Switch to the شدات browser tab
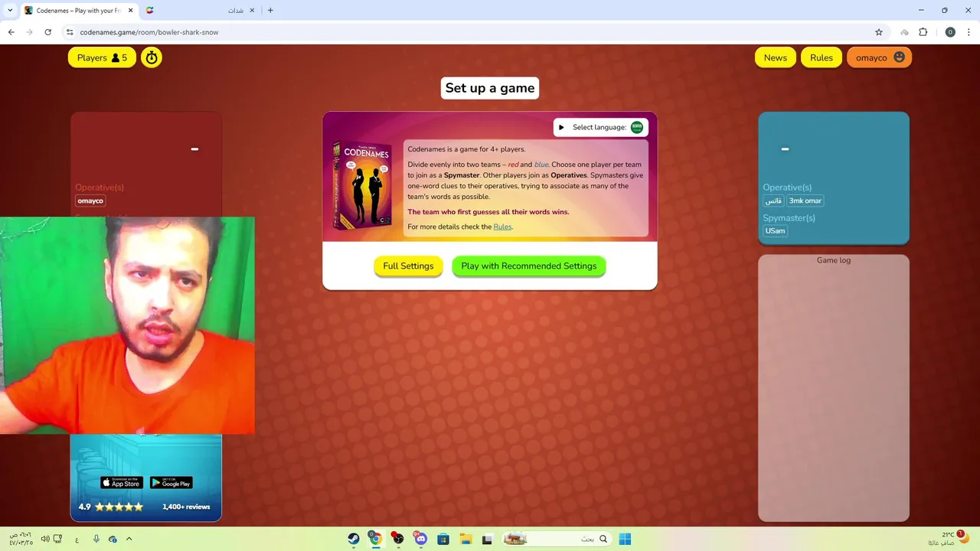The height and width of the screenshot is (551, 980). point(201,11)
